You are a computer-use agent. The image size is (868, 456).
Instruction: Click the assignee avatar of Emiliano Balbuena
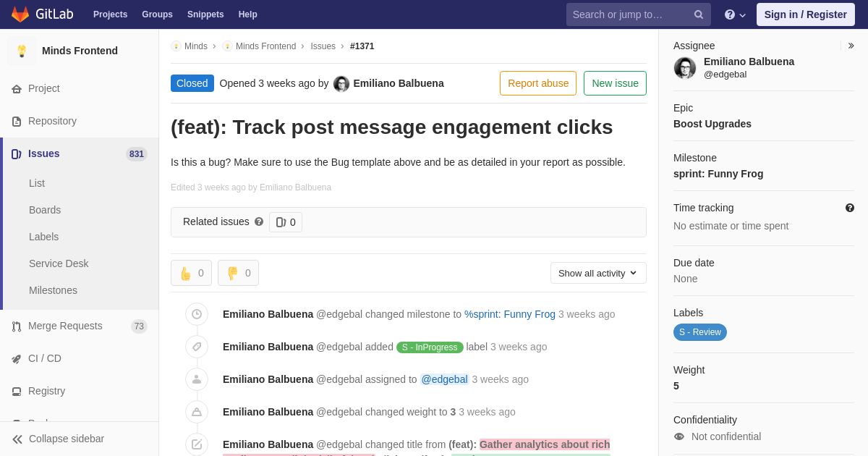[685, 68]
